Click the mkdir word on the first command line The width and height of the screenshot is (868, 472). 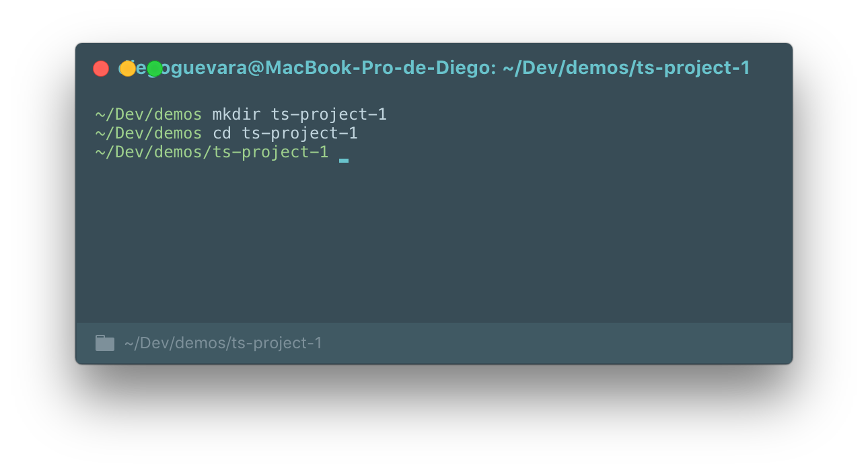tap(236, 114)
